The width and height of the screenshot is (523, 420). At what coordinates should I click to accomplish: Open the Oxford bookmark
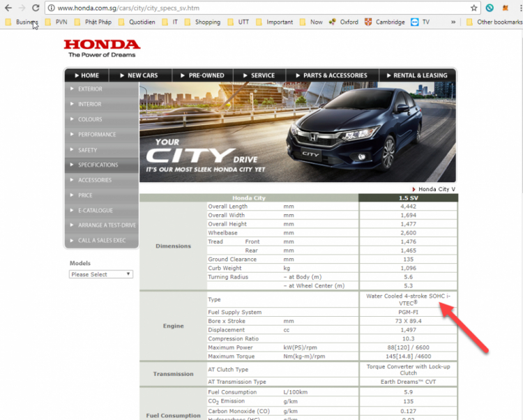344,22
